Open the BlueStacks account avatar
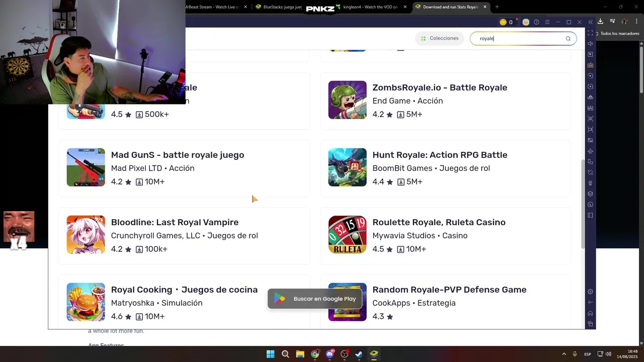This screenshot has width=644, height=362. [526, 22]
